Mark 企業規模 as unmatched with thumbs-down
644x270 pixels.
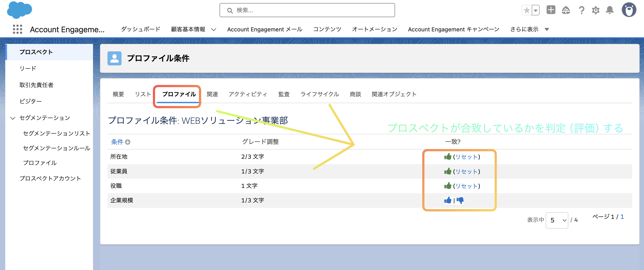pyautogui.click(x=460, y=200)
